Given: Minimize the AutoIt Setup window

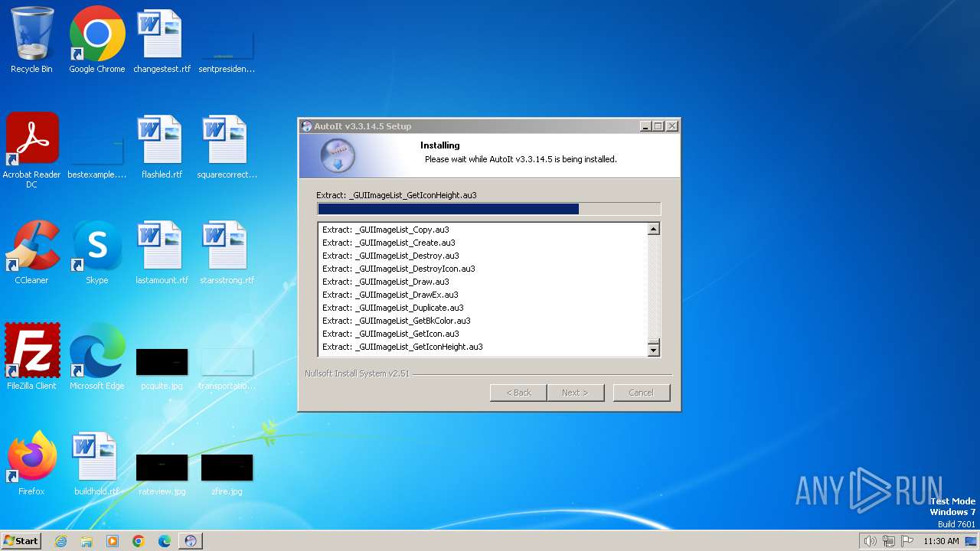Looking at the screenshot, I should [x=645, y=126].
